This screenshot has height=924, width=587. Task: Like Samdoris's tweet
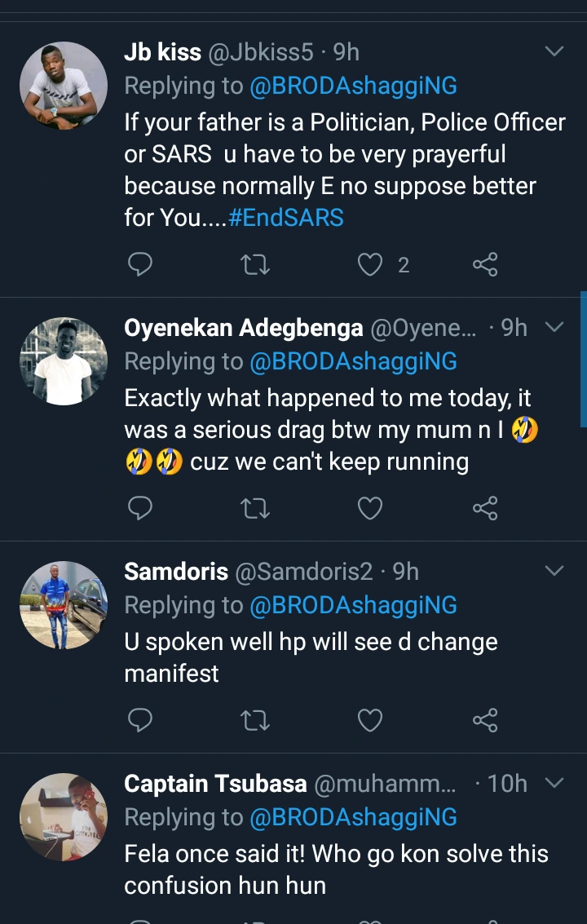[x=371, y=720]
